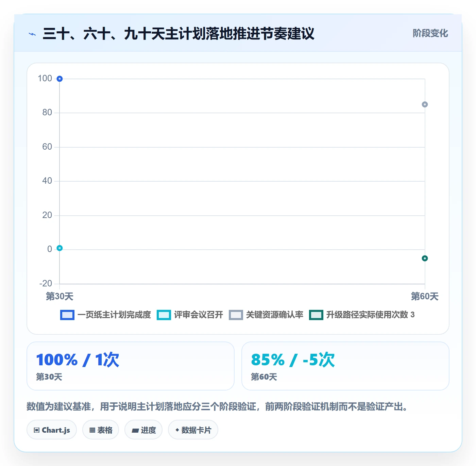The width and height of the screenshot is (476, 466).
Task: Click the lightning bolt icon beside the title
Action: (32, 34)
